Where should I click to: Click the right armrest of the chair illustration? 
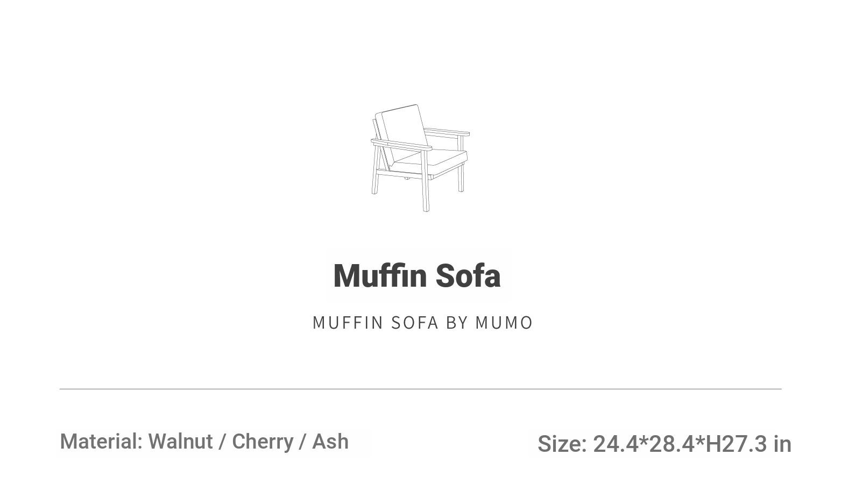click(x=447, y=132)
